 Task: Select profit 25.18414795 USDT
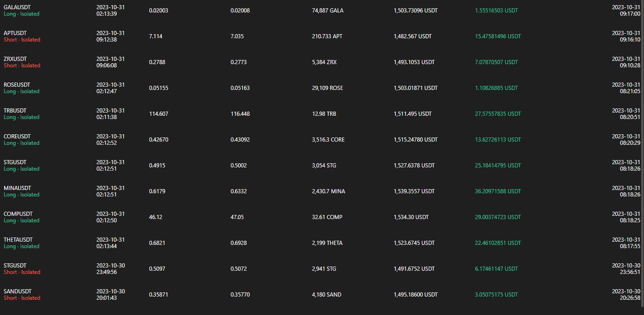pyautogui.click(x=498, y=165)
